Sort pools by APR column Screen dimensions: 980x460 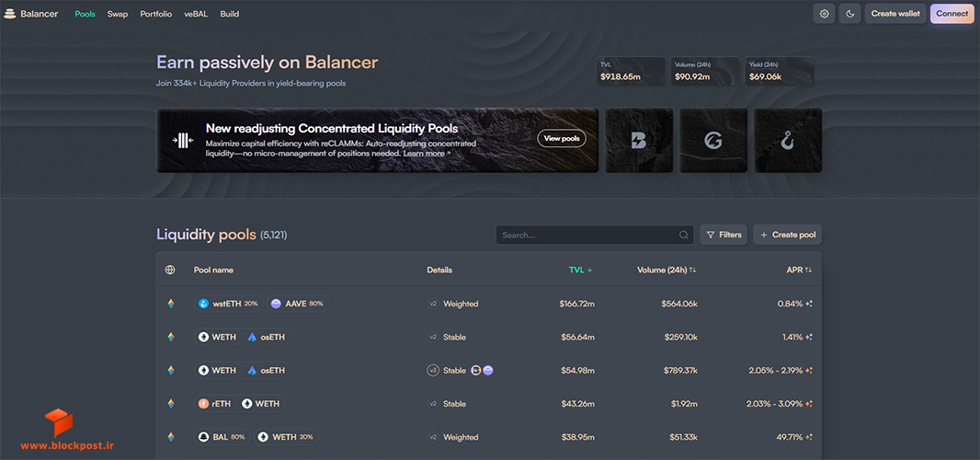(799, 270)
